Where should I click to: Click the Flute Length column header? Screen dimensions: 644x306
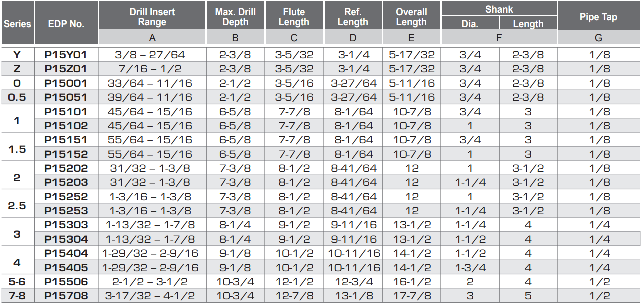[x=294, y=17]
